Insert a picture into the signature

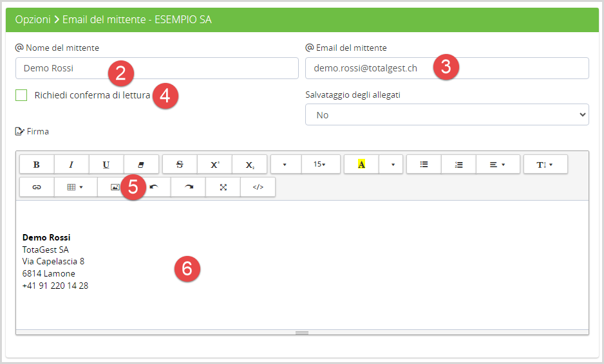(x=115, y=187)
